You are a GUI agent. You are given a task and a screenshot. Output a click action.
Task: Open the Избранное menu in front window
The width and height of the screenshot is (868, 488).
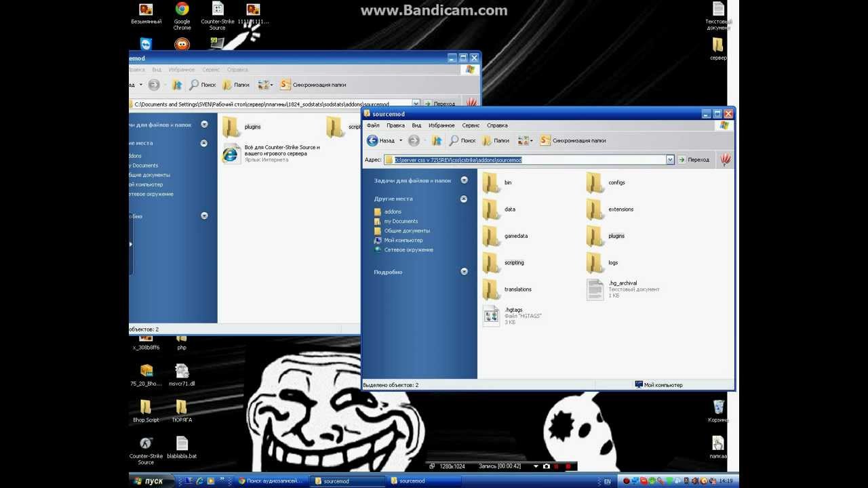pyautogui.click(x=441, y=125)
